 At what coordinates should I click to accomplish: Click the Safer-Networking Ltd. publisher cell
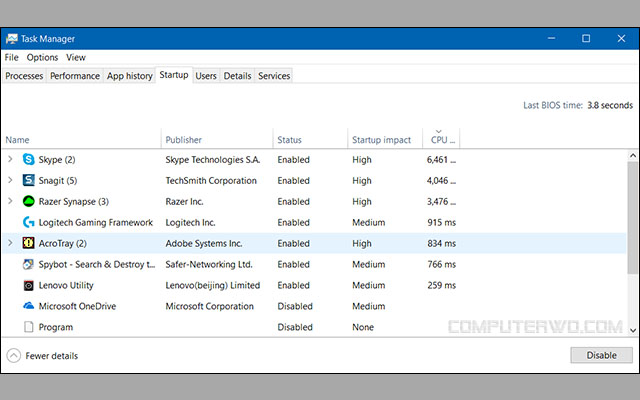coord(209,264)
